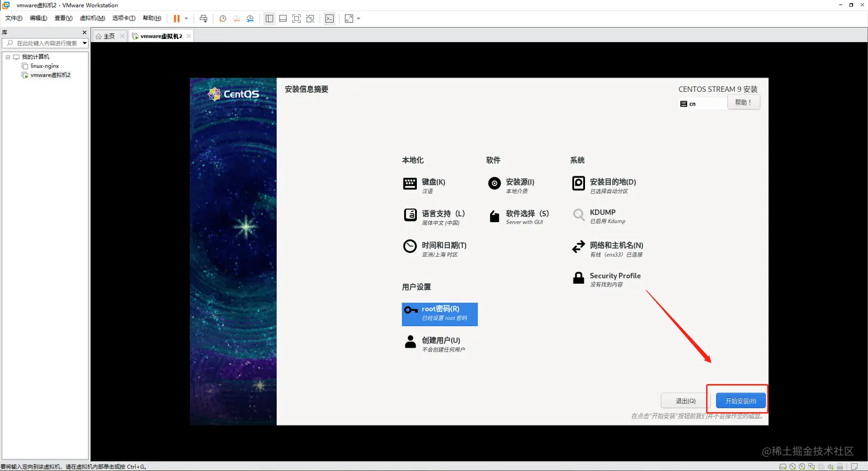Click the Send Ctrl+Alt+Del toolbar icon
The height and width of the screenshot is (471, 868).
click(x=203, y=18)
